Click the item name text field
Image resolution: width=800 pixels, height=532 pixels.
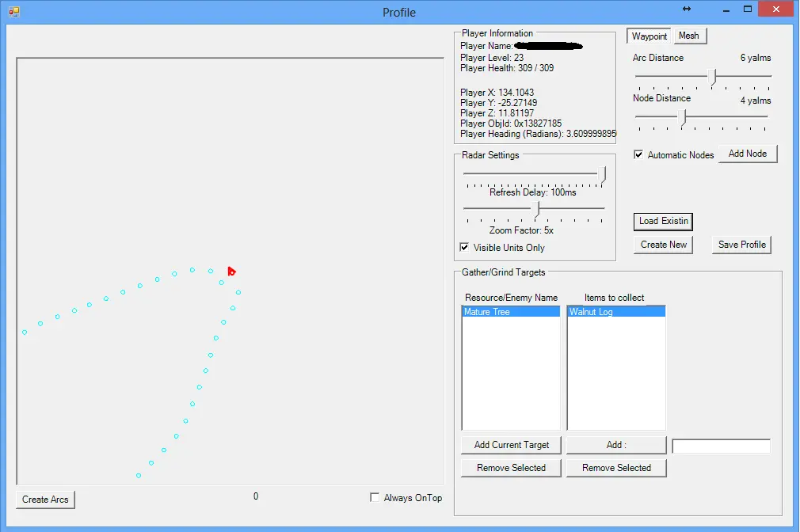coord(721,446)
